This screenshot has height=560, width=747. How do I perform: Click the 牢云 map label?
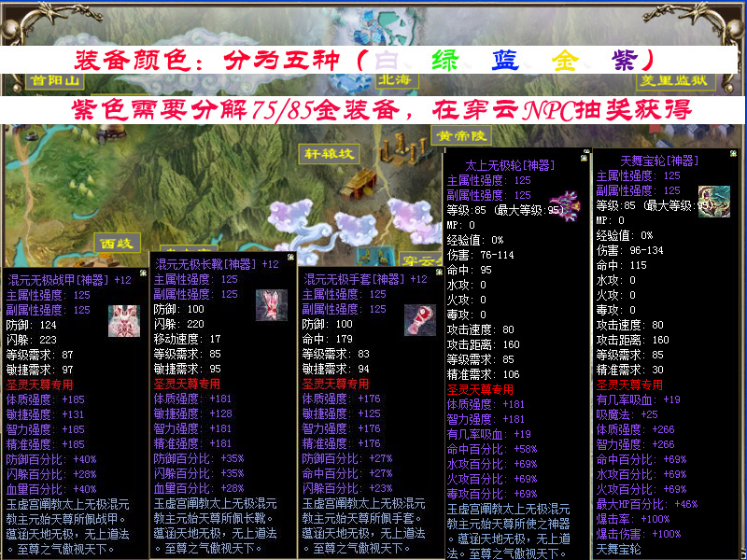tap(420, 259)
